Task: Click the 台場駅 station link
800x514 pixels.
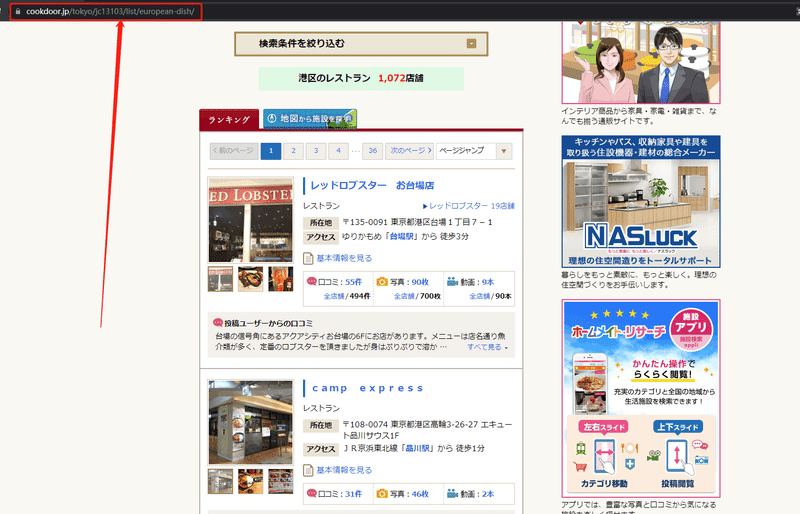Action: (402, 236)
